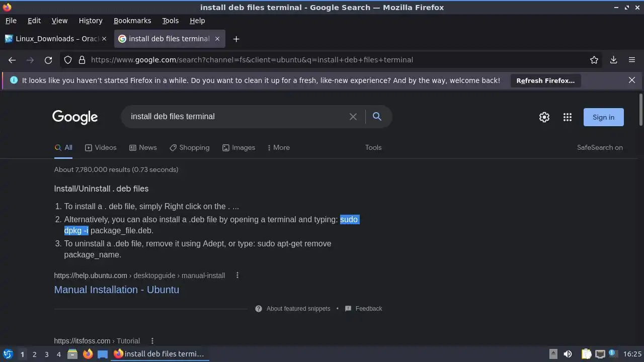Launch Firefox from the taskbar quick launch
Screen dimensions: 644x362
pyautogui.click(x=88, y=354)
